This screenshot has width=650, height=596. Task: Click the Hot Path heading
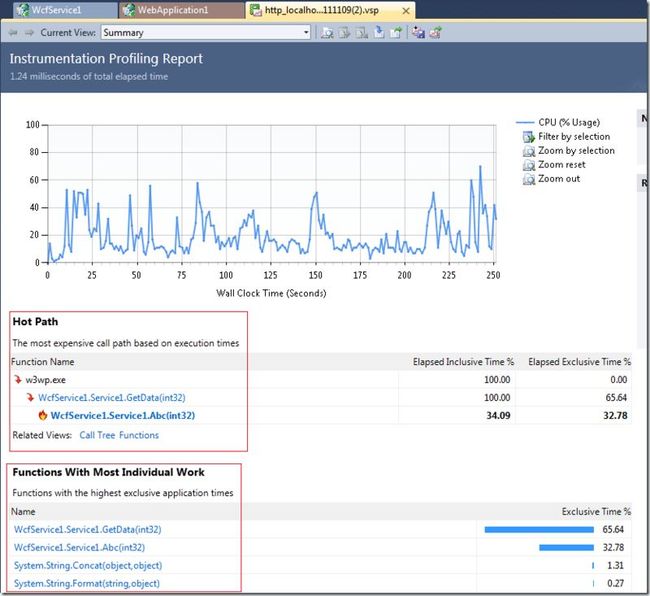[35, 322]
